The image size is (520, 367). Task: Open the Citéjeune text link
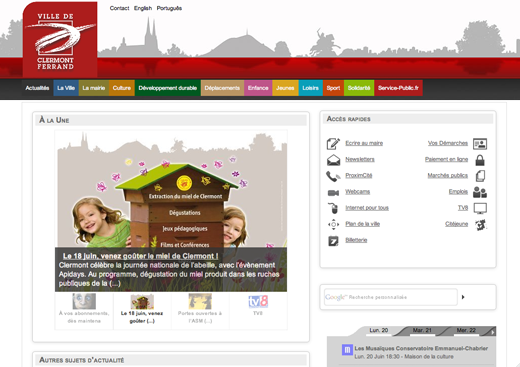click(457, 224)
